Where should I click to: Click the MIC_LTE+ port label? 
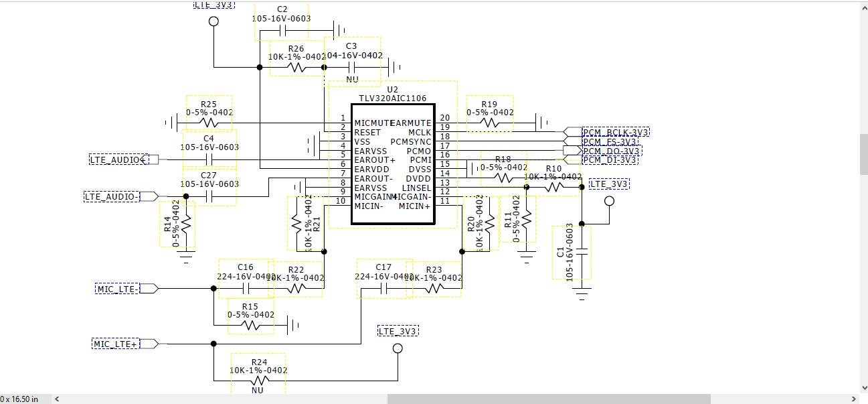[x=115, y=344]
